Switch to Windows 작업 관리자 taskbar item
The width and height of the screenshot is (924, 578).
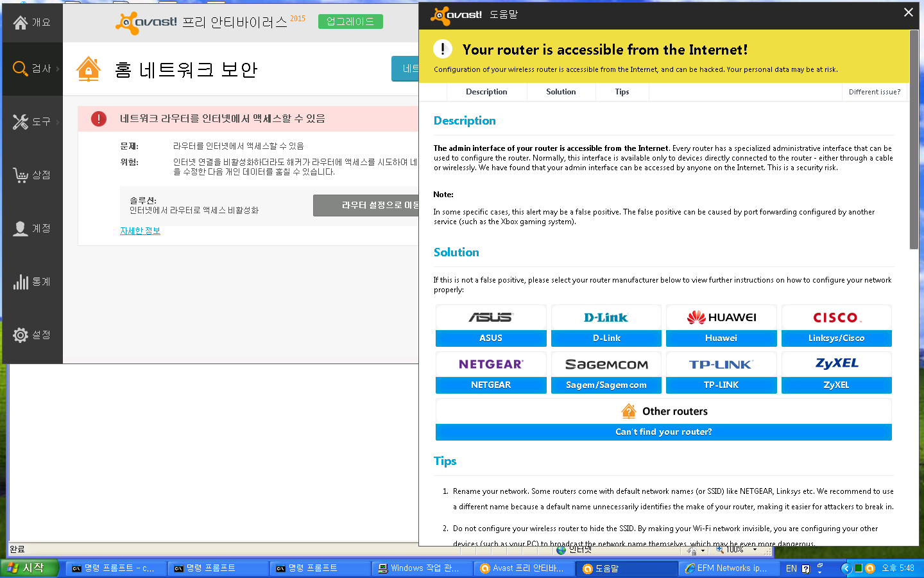(422, 568)
